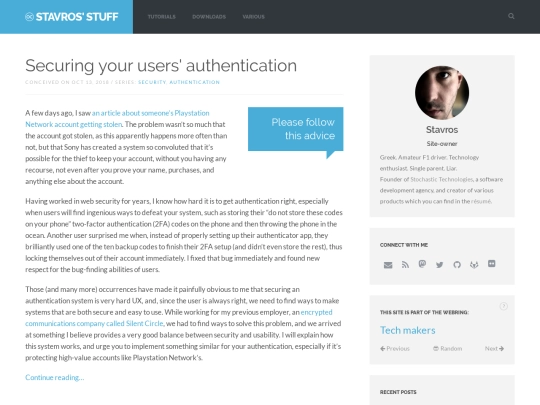Go to Next webring site
Image resolution: width=540 pixels, height=405 pixels.
click(494, 349)
